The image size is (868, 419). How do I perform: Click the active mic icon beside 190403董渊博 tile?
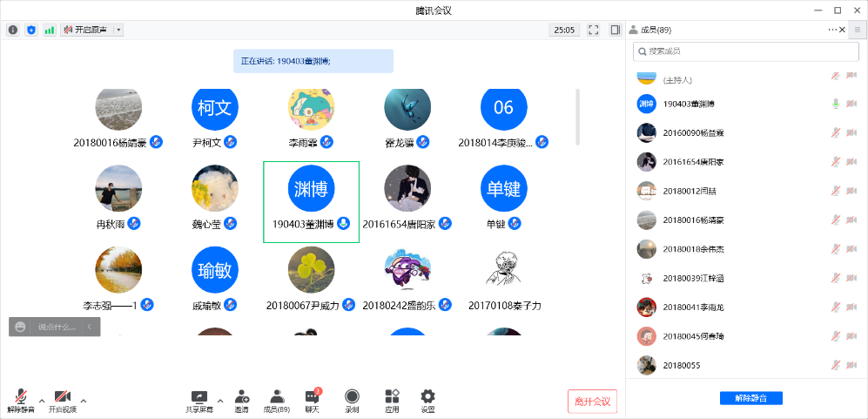click(344, 224)
